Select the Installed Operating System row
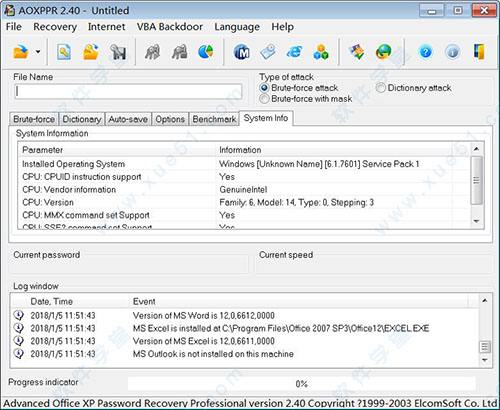The image size is (500, 410). [x=244, y=164]
